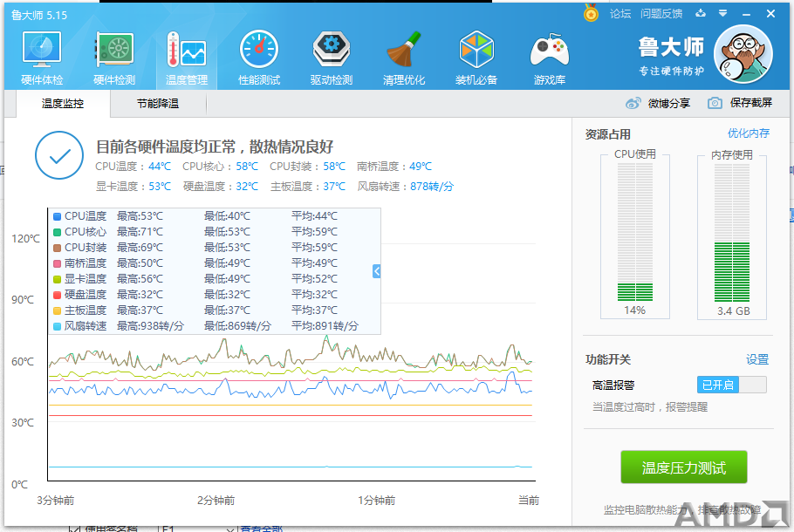Image resolution: width=794 pixels, height=532 pixels.
Task: Toggle the 主板温度 orange legend swatch
Action: click(58, 310)
